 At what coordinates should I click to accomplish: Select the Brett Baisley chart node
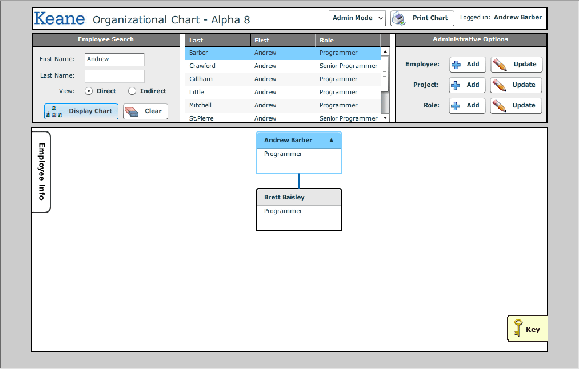coord(299,210)
